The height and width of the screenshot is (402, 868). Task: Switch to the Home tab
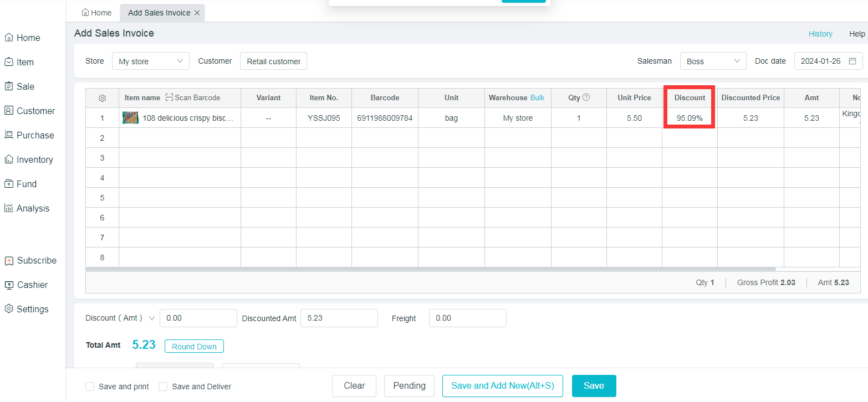pyautogui.click(x=96, y=13)
